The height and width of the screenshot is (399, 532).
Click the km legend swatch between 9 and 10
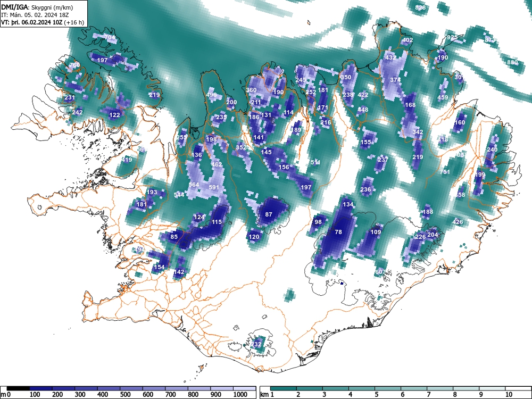click(x=492, y=388)
